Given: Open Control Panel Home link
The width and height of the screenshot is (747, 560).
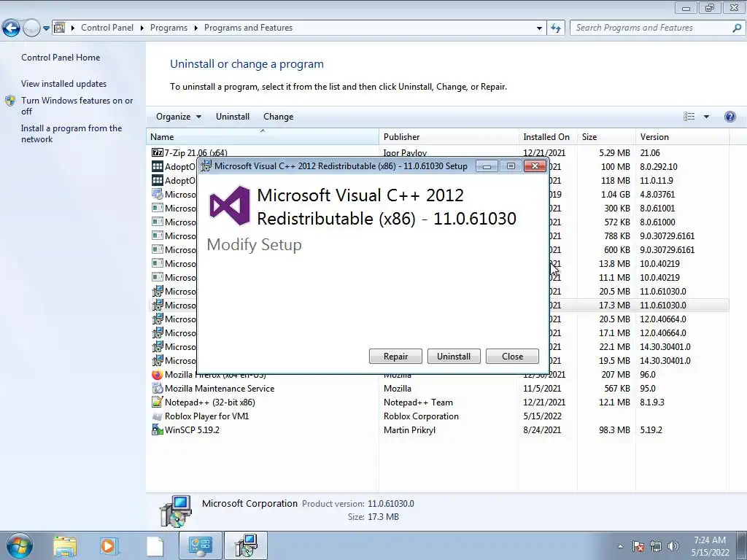Looking at the screenshot, I should pyautogui.click(x=61, y=57).
